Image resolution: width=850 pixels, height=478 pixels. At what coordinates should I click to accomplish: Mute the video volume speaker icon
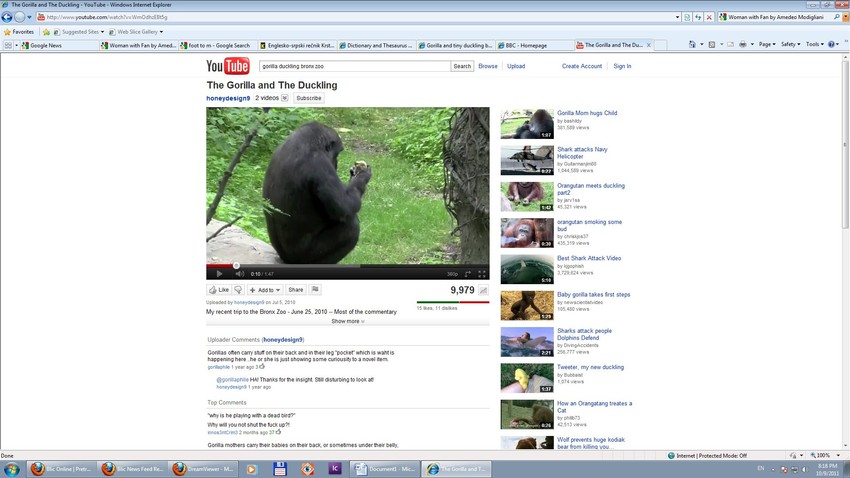coord(239,273)
